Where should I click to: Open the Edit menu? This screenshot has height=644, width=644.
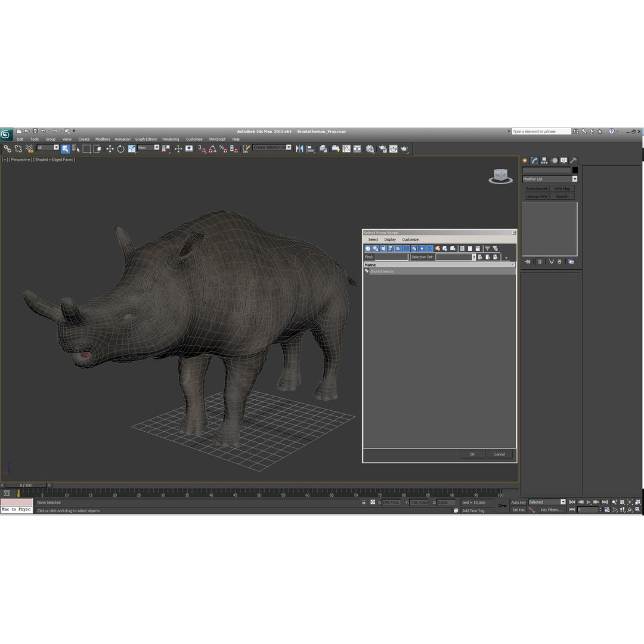click(20, 139)
